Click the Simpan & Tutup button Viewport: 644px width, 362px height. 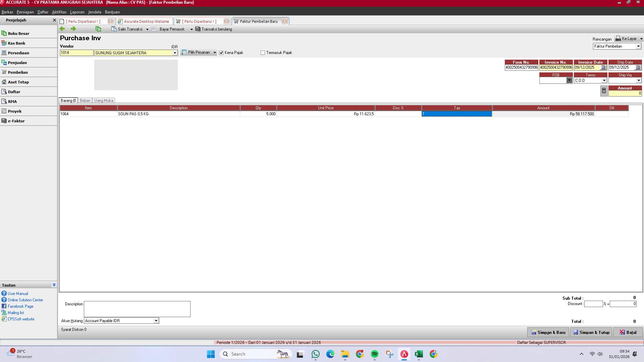[x=591, y=332]
